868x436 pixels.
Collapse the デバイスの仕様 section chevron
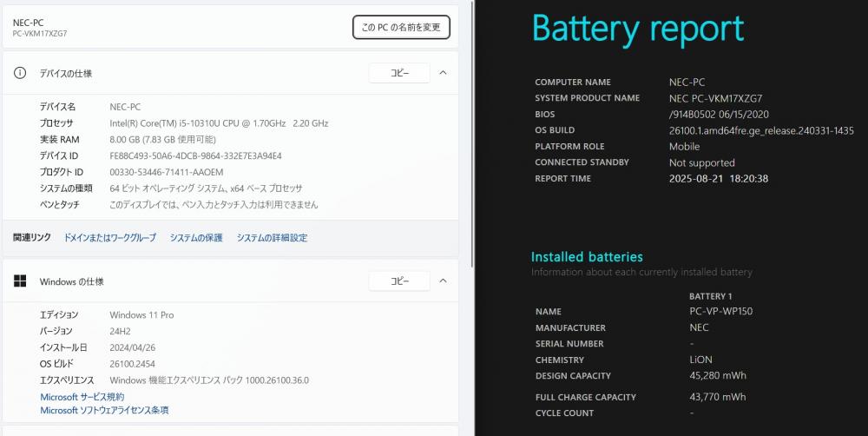(443, 73)
